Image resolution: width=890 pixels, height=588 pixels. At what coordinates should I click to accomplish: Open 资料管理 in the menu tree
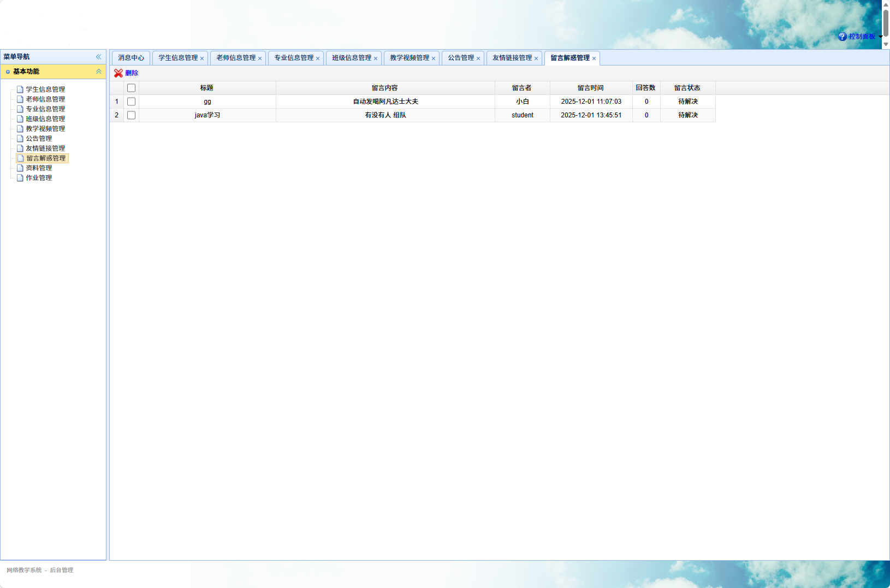pos(39,168)
